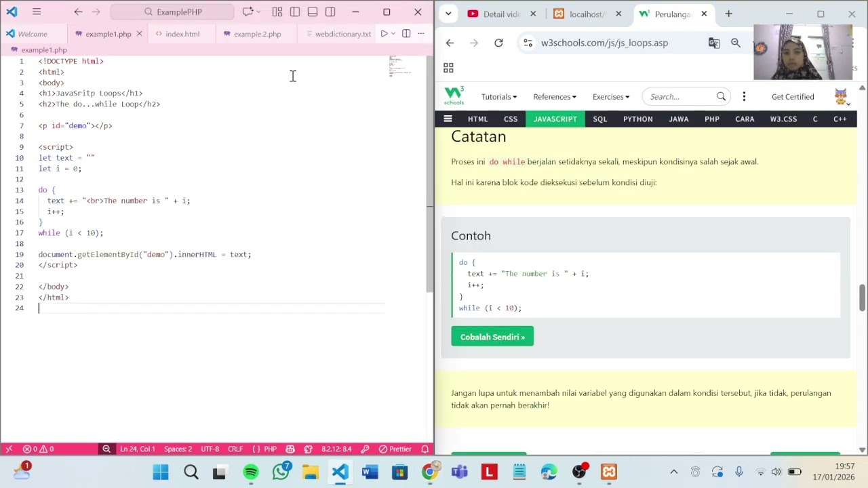Click the ExamplePHP command center search box
Image resolution: width=868 pixels, height=488 pixels.
(x=172, y=12)
